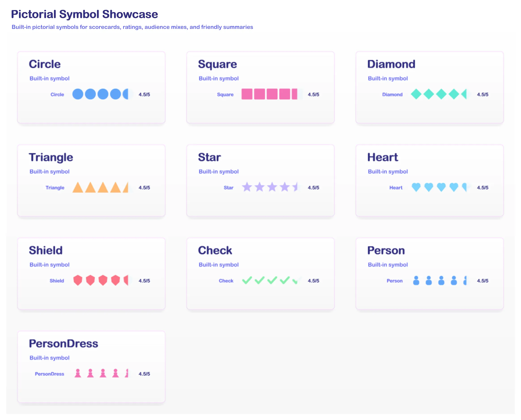The width and height of the screenshot is (521, 420).
Task: Click the Circle card heading
Action: pos(45,64)
